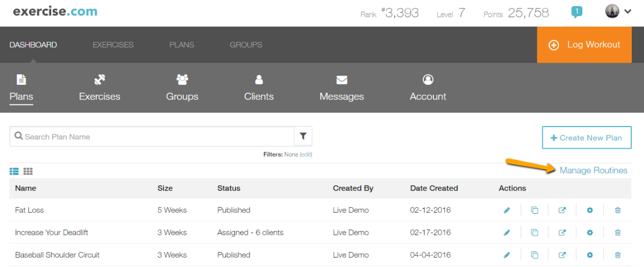
Task: Click date 04-04-2016 cell
Action: [x=431, y=255]
